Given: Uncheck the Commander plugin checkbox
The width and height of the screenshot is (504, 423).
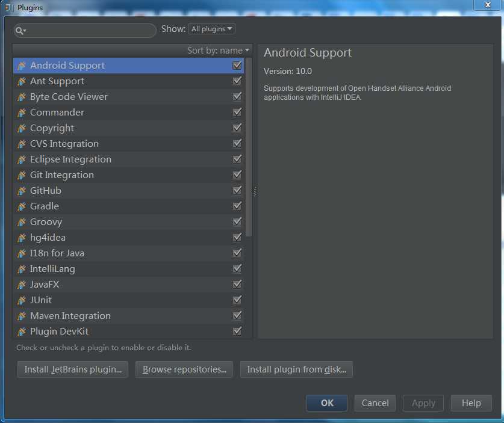Looking at the screenshot, I should coord(237,112).
